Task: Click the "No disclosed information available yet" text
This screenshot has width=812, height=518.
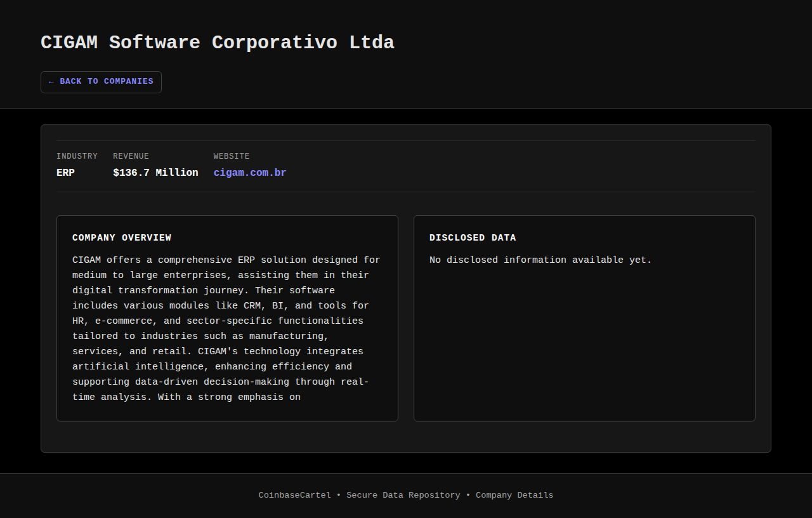Action: tap(540, 260)
